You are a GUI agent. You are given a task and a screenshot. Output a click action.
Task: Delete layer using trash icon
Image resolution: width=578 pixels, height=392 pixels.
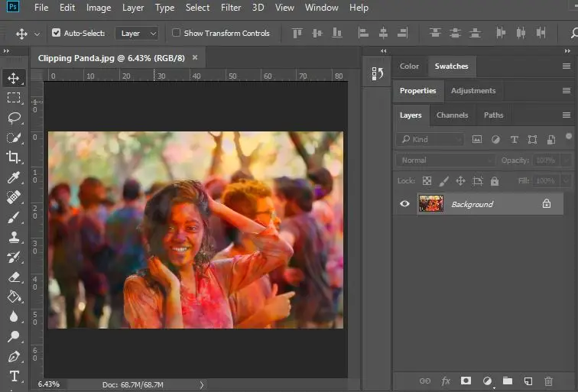(x=548, y=381)
